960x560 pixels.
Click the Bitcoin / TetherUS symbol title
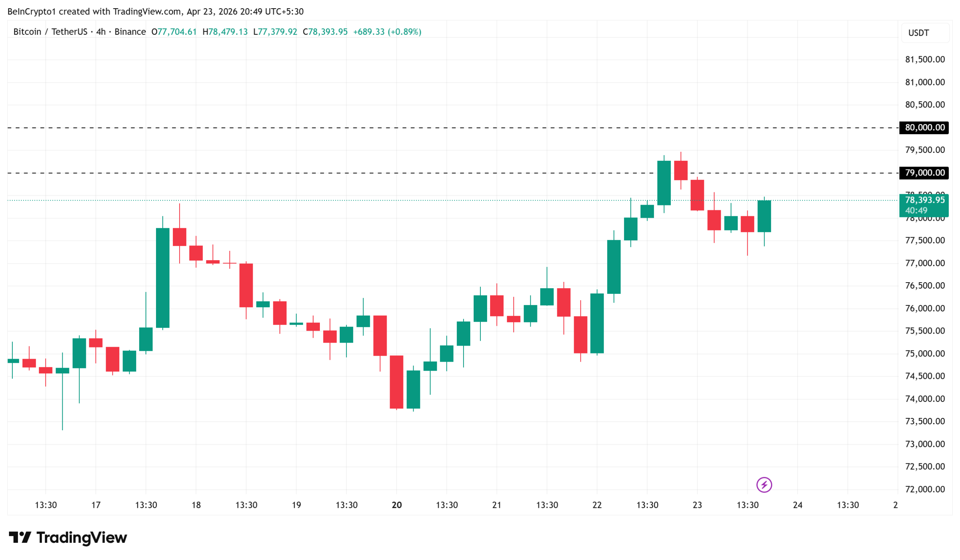50,31
